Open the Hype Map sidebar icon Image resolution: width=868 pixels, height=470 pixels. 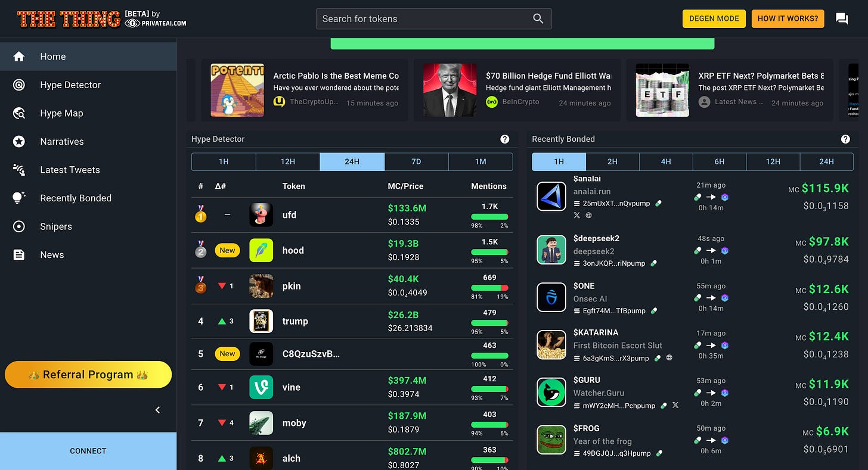tap(19, 113)
